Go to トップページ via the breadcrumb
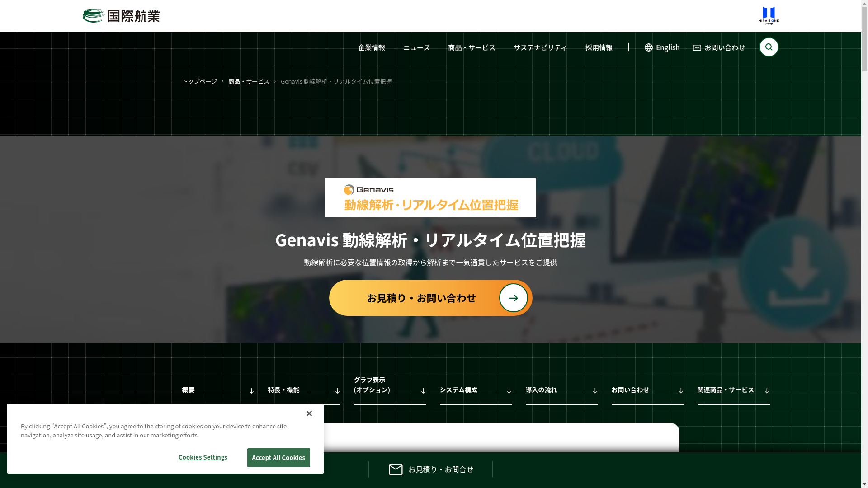This screenshot has width=868, height=488. [x=199, y=81]
